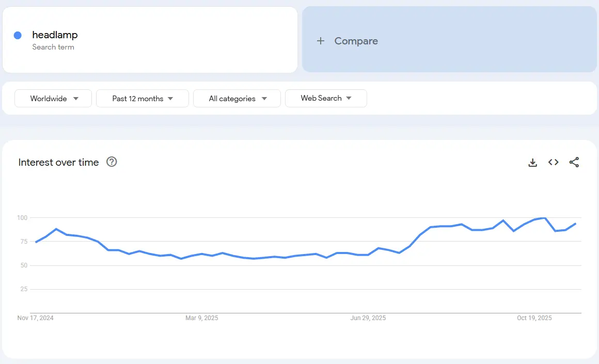Screen dimensions: 599x364
Task: Click the Nov 17, 2024 axis date
Action: click(35, 318)
